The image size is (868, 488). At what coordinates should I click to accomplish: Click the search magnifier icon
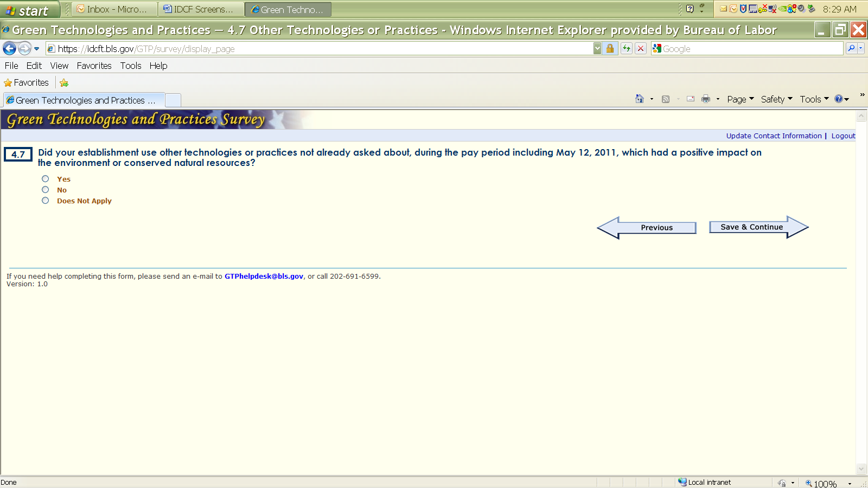[x=851, y=49]
